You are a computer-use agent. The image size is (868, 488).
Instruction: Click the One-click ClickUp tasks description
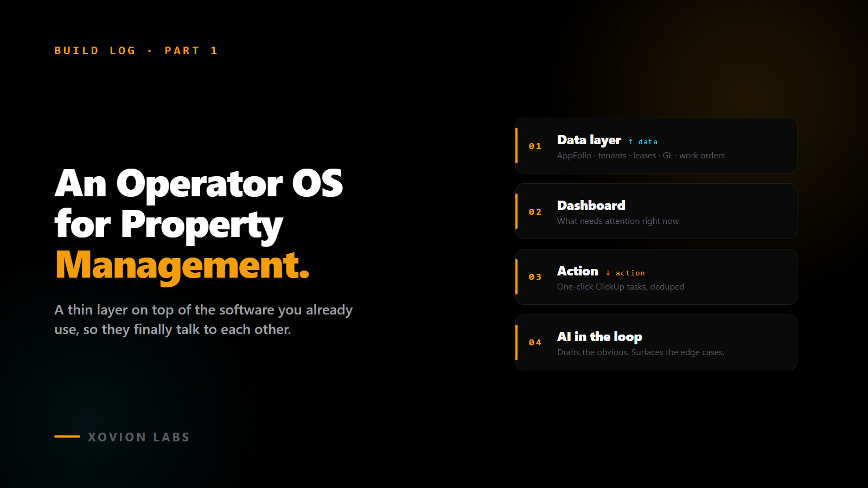(621, 287)
